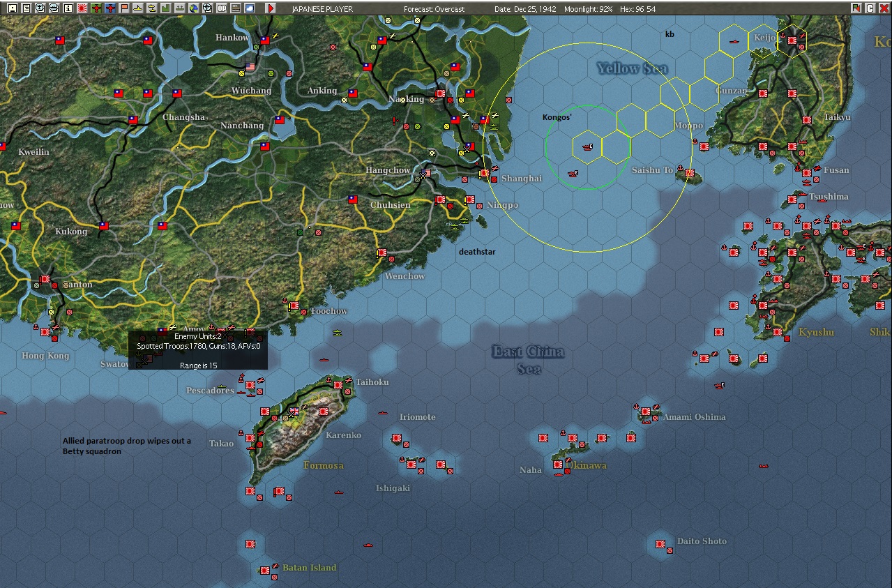Select the base icon at Batan Island
This screenshot has width=892, height=588.
265,570
